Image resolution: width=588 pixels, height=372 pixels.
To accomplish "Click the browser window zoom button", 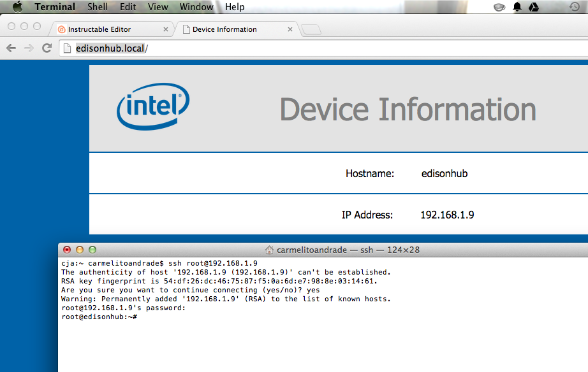I will [x=37, y=26].
